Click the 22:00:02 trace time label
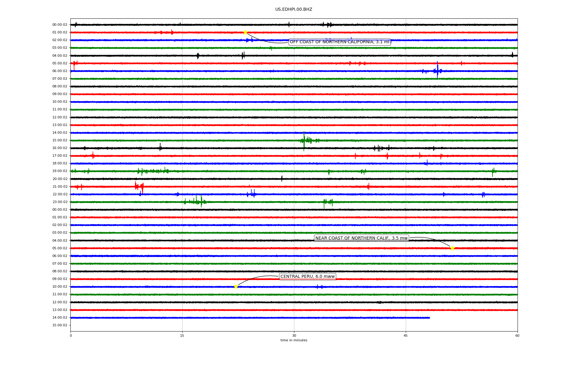Image resolution: width=588 pixels, height=368 pixels. 60,194
